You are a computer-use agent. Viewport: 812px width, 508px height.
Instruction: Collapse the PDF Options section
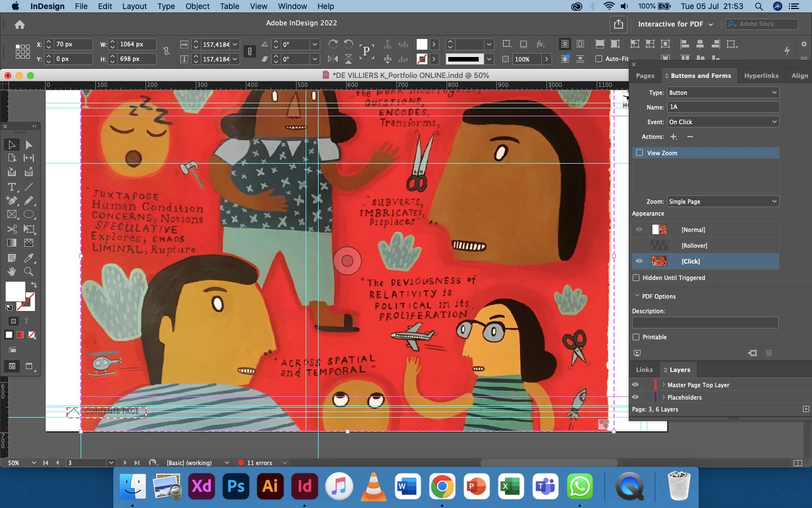637,296
